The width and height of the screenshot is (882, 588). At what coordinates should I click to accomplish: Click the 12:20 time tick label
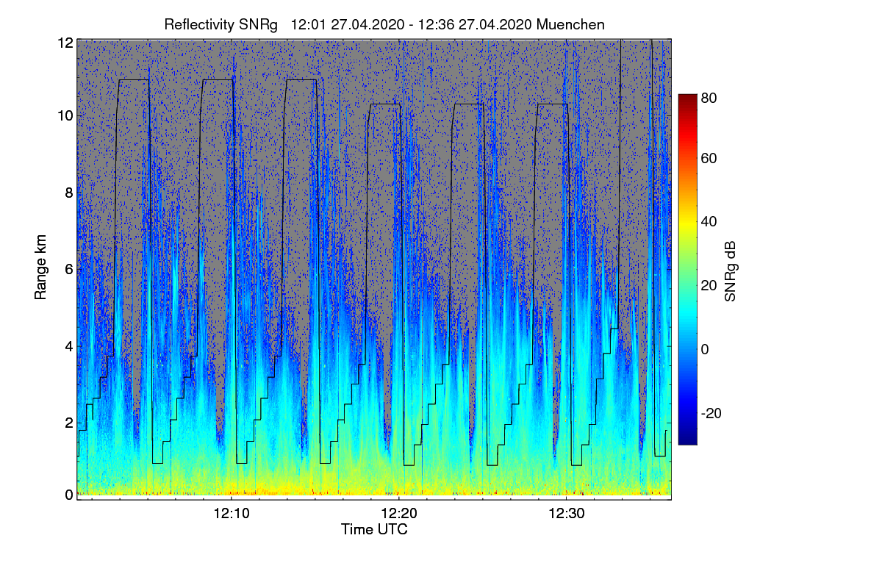pyautogui.click(x=398, y=514)
